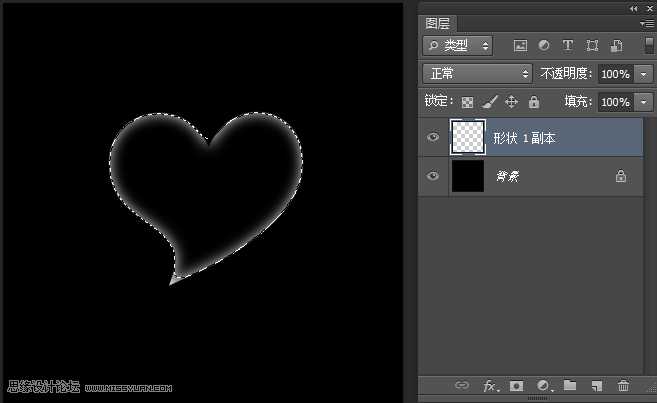Viewport: 657px width, 403px height.
Task: Filter layers by shape layer type
Action: click(x=592, y=46)
